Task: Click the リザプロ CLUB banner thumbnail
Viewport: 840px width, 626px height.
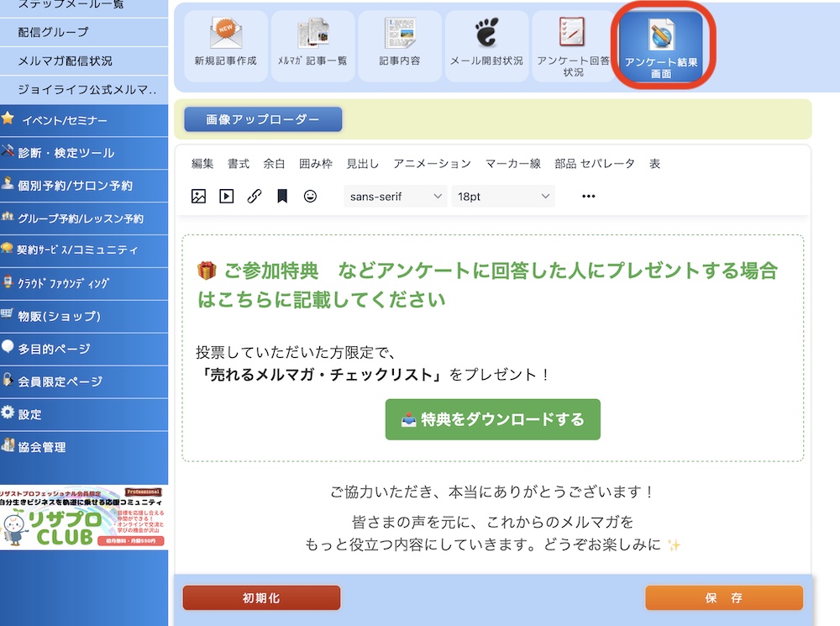Action: click(84, 518)
